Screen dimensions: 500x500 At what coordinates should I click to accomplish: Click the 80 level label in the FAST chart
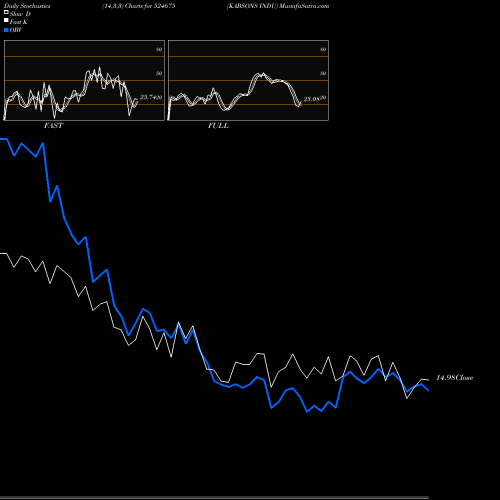tap(159, 49)
